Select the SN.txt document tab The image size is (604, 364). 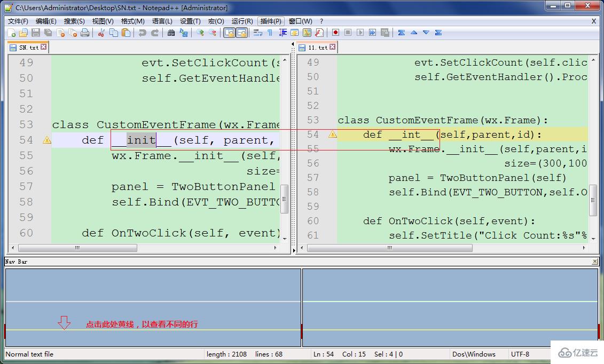pyautogui.click(x=28, y=48)
